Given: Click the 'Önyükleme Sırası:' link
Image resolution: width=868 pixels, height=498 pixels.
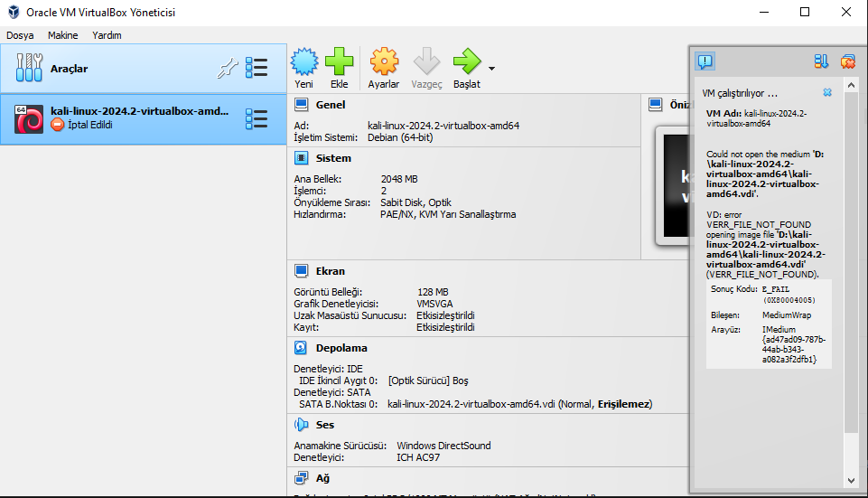Looking at the screenshot, I should [331, 202].
